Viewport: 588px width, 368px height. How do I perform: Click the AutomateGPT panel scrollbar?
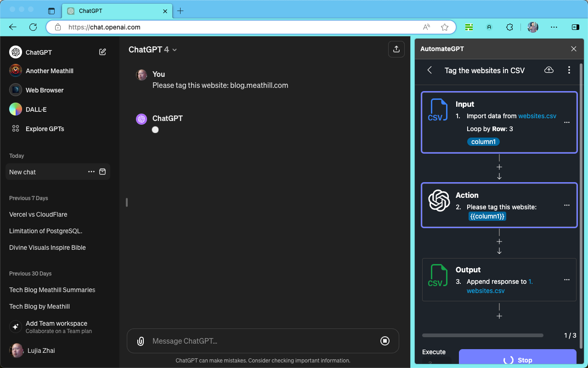coord(582,205)
